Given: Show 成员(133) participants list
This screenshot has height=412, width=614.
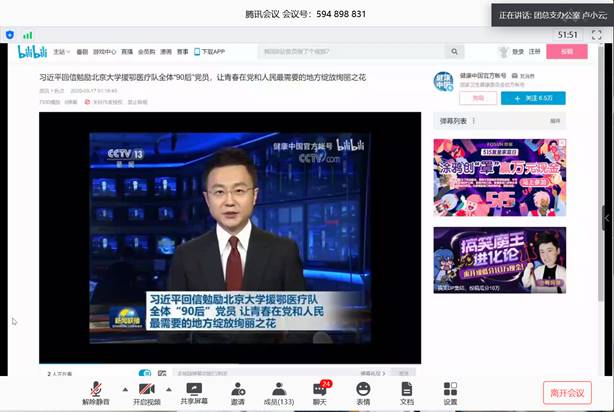Looking at the screenshot, I should [279, 391].
